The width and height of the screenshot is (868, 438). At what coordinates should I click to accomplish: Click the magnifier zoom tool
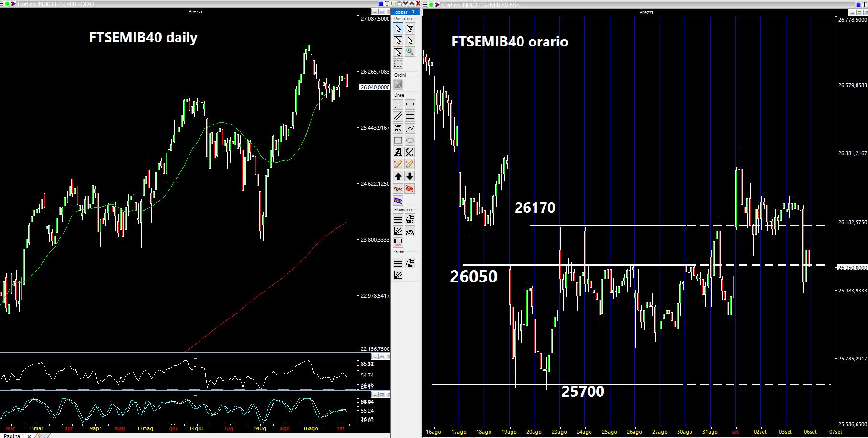coord(410,52)
